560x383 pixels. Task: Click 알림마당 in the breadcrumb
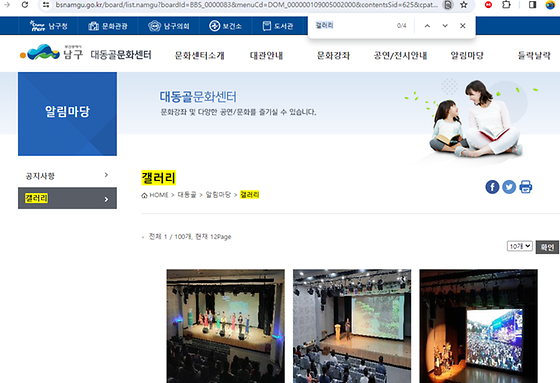point(218,195)
